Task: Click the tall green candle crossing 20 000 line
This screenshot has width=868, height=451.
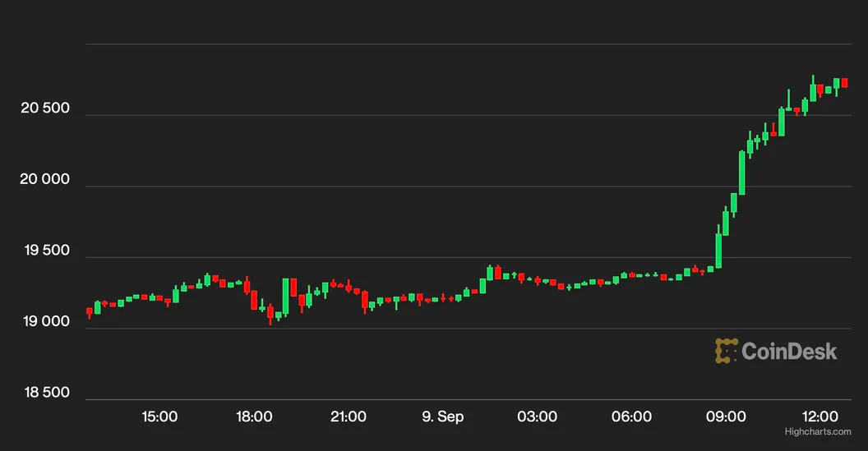Action: (x=741, y=173)
